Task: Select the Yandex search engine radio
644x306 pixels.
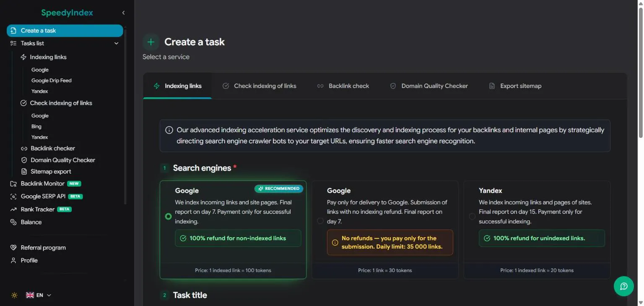Action: tap(472, 216)
